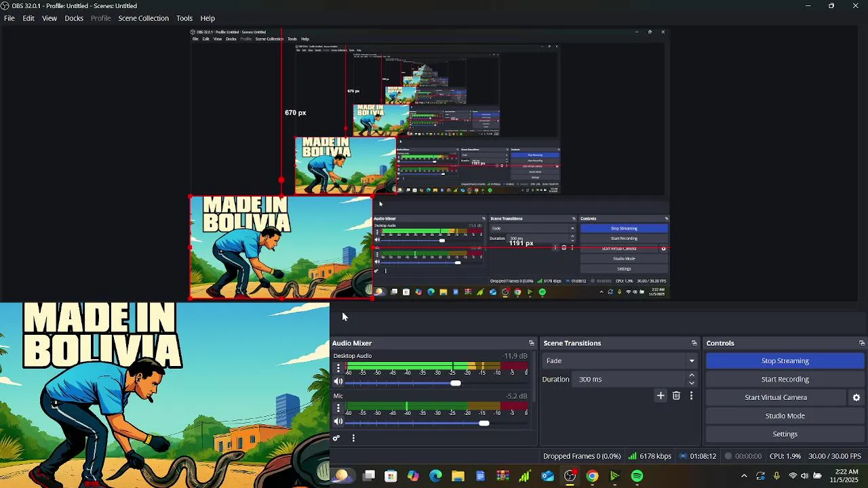Screen dimensions: 868x488
Task: Float the Audio Mixer dock
Action: pos(531,343)
